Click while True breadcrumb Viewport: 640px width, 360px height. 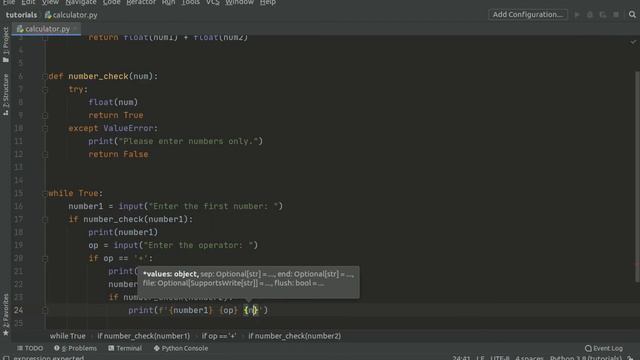68,336
